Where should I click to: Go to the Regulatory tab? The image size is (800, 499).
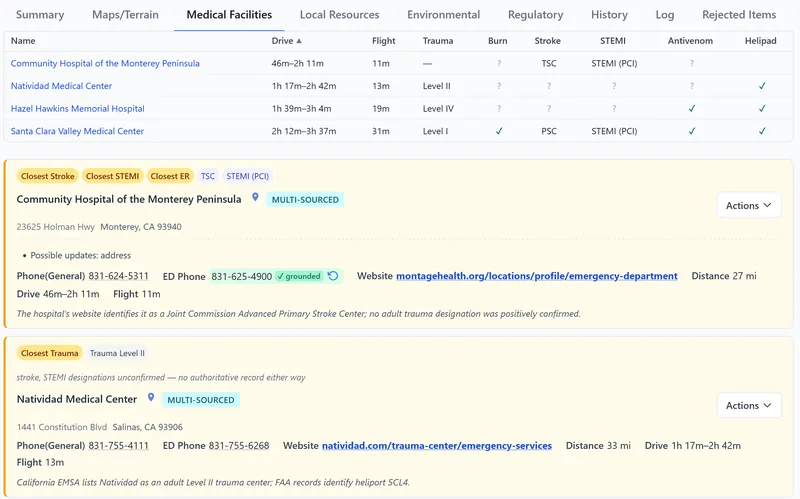(535, 15)
